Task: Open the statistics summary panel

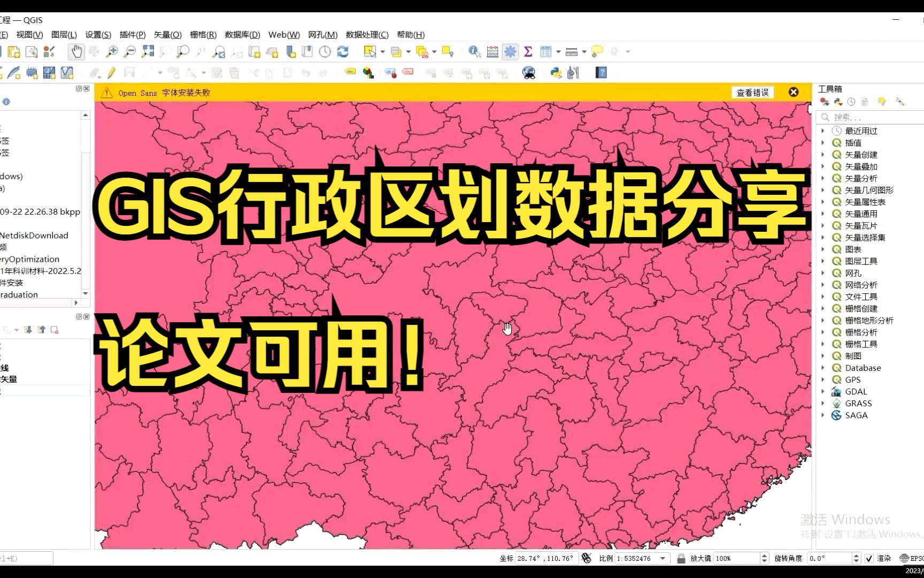Action: click(x=528, y=51)
